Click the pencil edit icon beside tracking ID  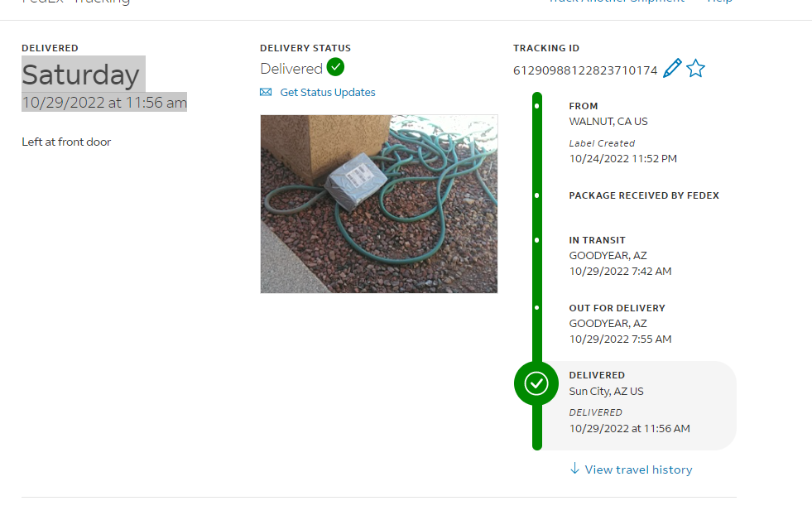(x=672, y=69)
